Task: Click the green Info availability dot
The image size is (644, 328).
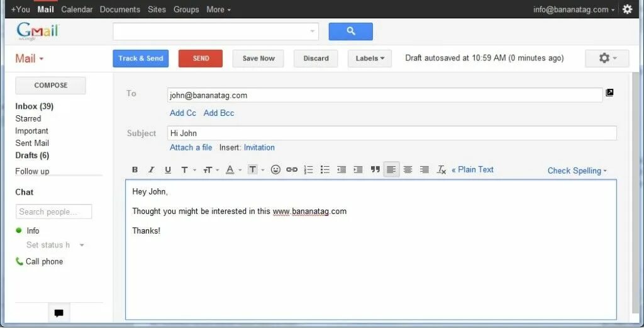Action: (18, 230)
